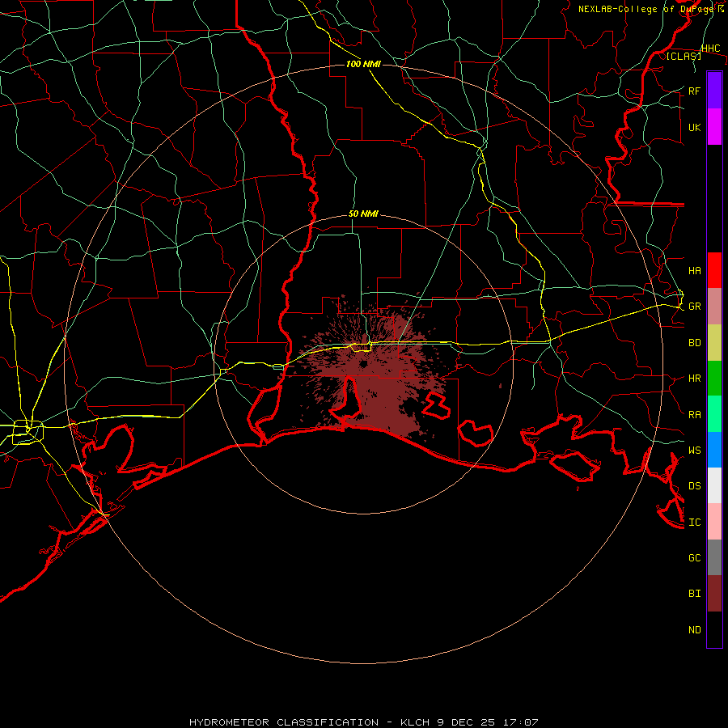
Task: Click the "[CLAS]" label
Action: [x=684, y=56]
